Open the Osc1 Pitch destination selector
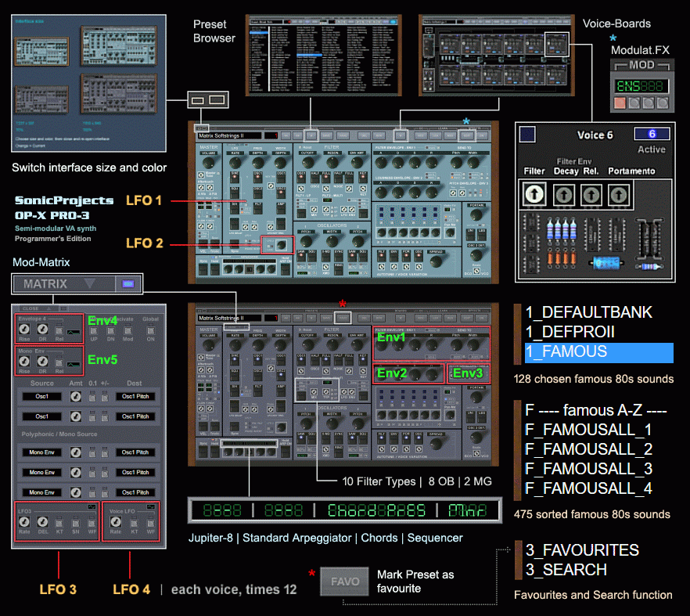 135,396
